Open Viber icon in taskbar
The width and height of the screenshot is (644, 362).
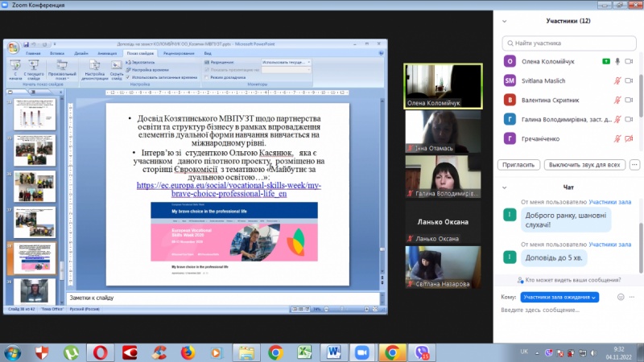pyautogui.click(x=423, y=352)
